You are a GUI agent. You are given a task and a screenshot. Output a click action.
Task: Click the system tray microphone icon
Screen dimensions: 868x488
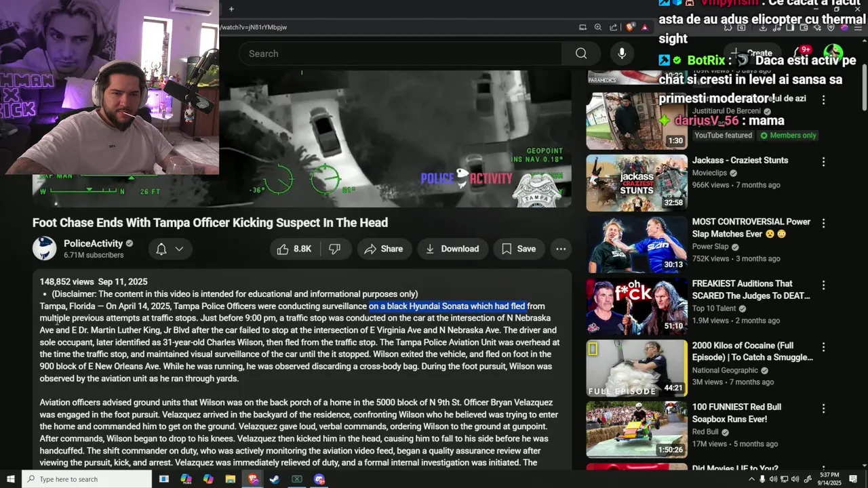coord(762,479)
